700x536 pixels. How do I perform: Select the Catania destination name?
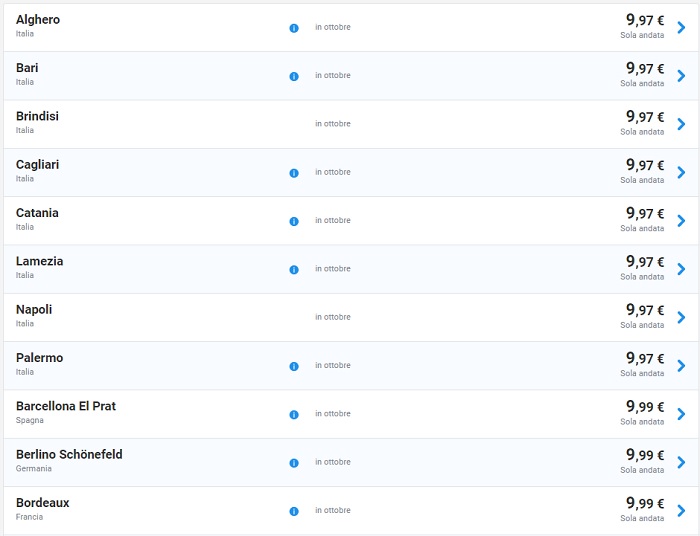pos(38,213)
